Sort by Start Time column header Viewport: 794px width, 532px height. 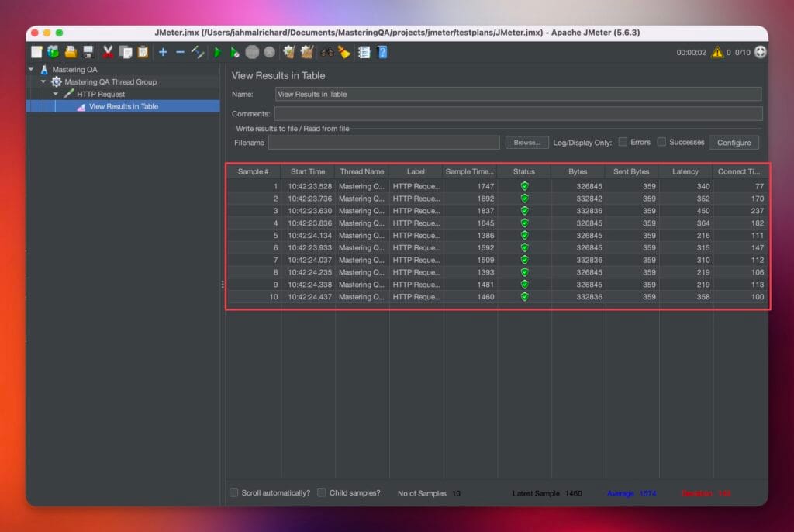[x=308, y=171]
